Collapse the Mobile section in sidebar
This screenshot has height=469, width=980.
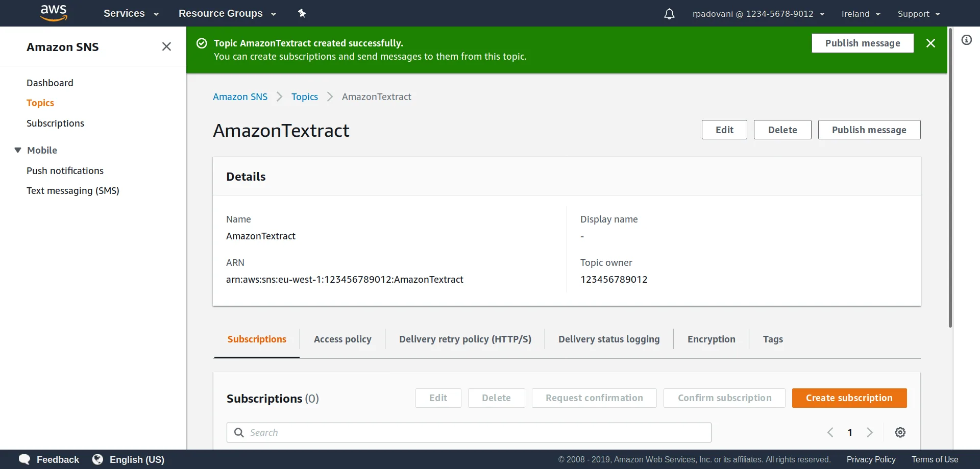pos(18,150)
